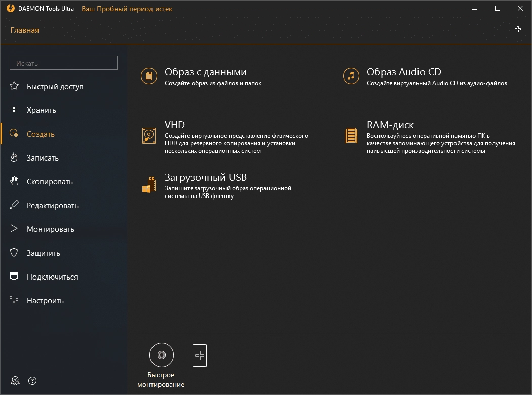The height and width of the screenshot is (395, 532).
Task: Close the DAEMON Tools window
Action: coord(520,8)
